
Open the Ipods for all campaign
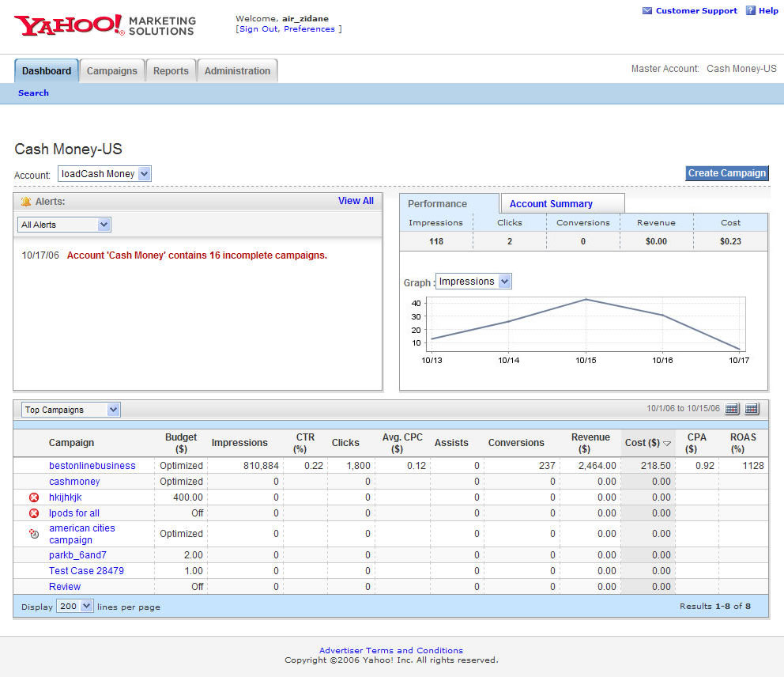tap(74, 513)
